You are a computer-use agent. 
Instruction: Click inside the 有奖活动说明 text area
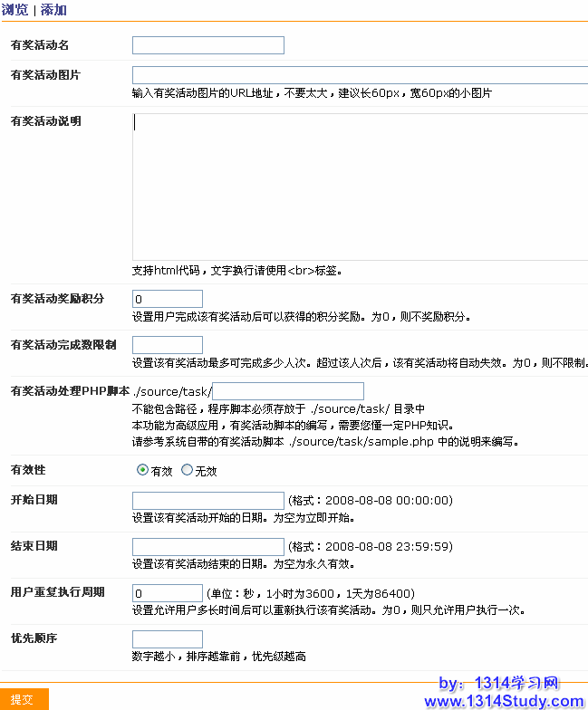(x=360, y=185)
